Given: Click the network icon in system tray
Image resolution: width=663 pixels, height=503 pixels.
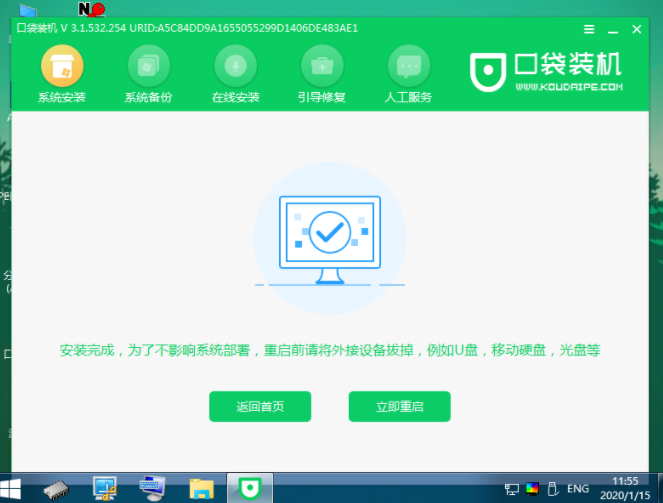Looking at the screenshot, I should 513,489.
